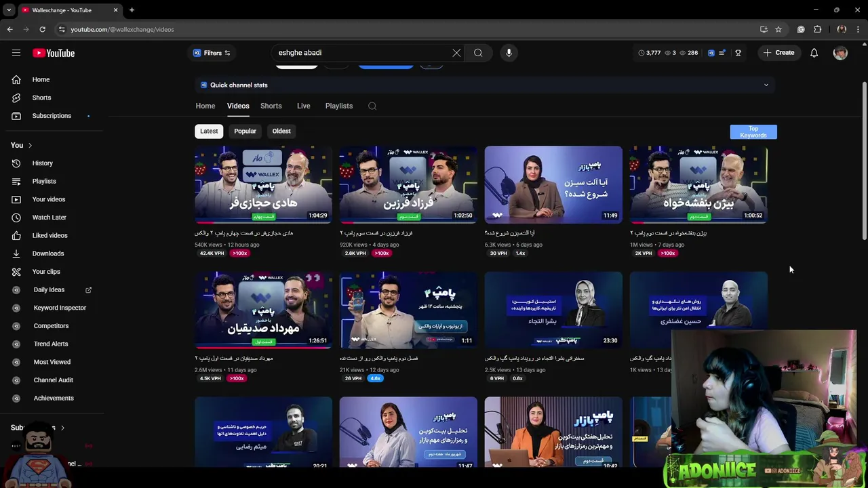Open Chrome three-dot menu
Image resolution: width=868 pixels, height=488 pixels.
tap(859, 29)
